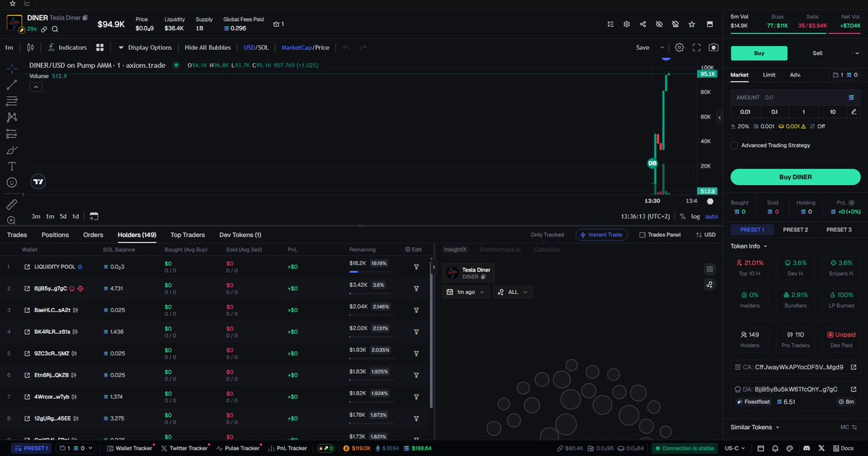Open the Dev Tokens (1) tab

240,235
